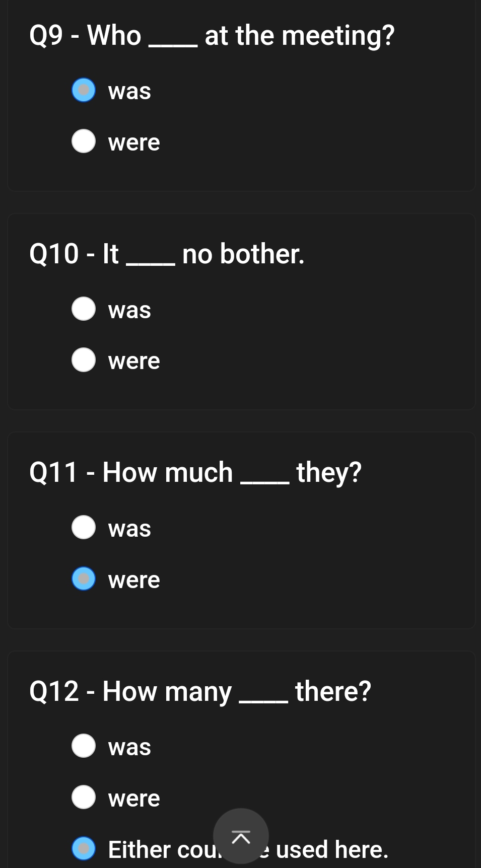Click the 'was' label under Q11
The image size is (481, 868).
[129, 528]
